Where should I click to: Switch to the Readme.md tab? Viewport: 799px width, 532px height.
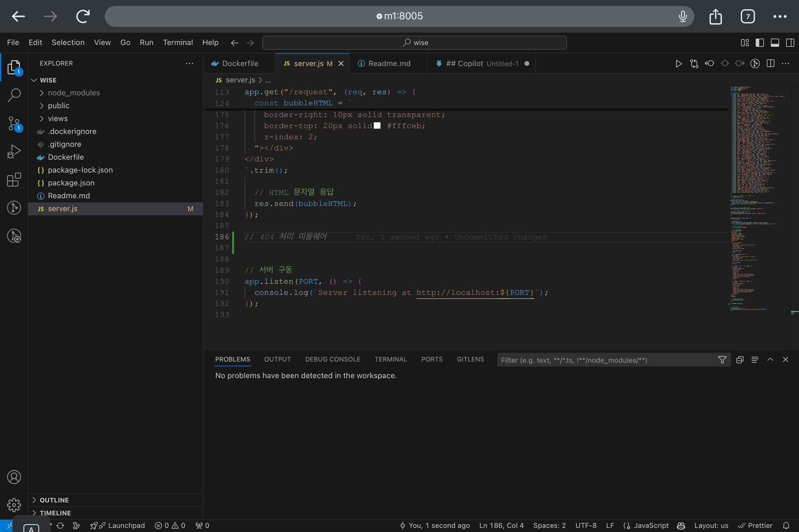(388, 63)
